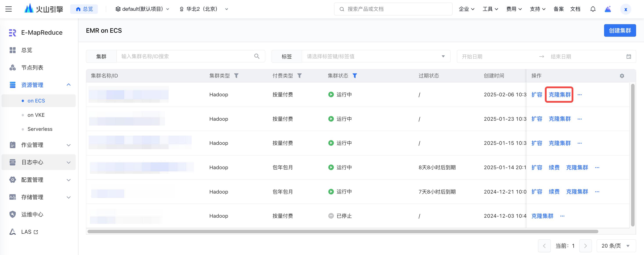
Task: Click the E-MapReduce product icon
Action: pyautogui.click(x=13, y=33)
